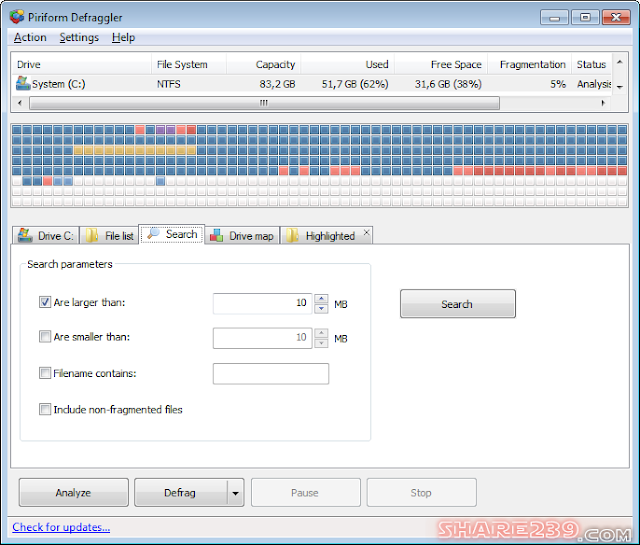The width and height of the screenshot is (640, 545).
Task: Sort by the Capacity column header
Action: tap(263, 64)
